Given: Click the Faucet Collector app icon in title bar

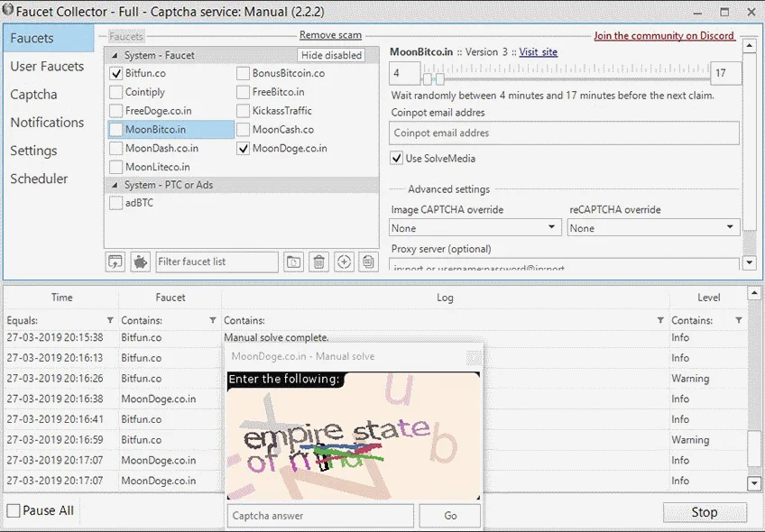Looking at the screenshot, I should pyautogui.click(x=8, y=10).
